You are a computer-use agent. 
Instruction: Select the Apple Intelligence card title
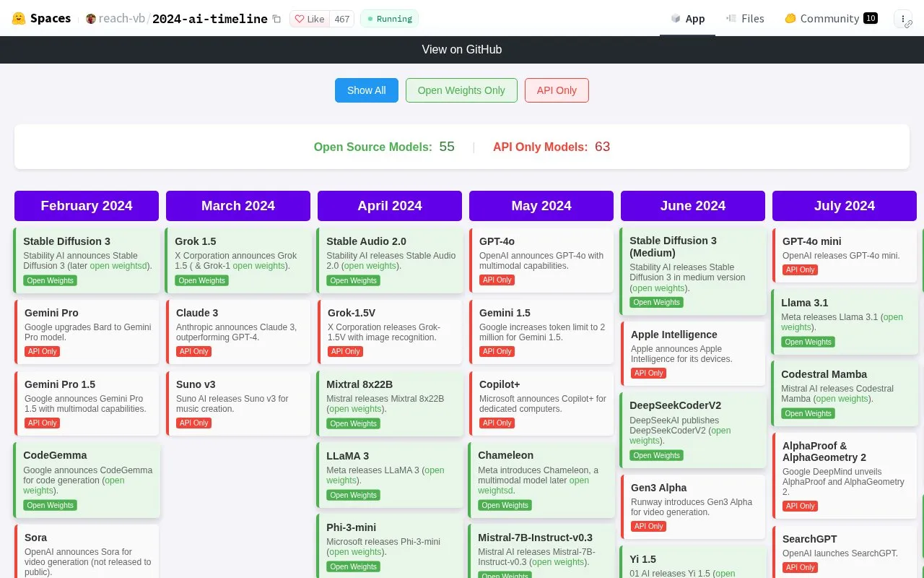coord(674,335)
